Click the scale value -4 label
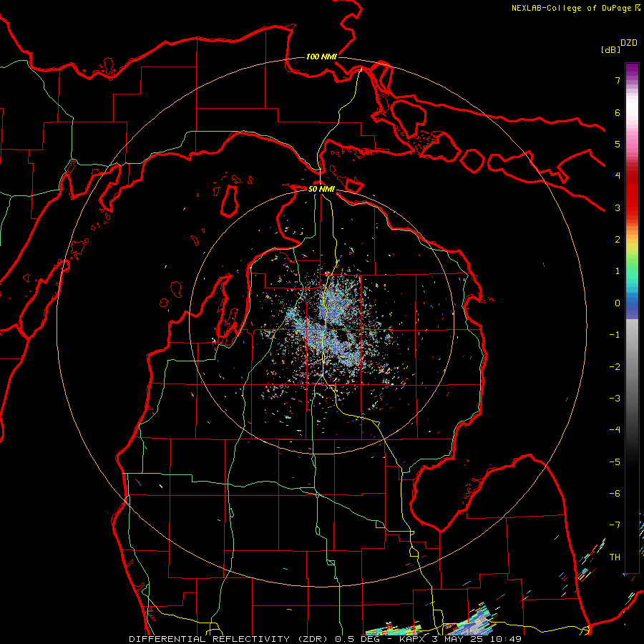The image size is (644, 644). [615, 430]
